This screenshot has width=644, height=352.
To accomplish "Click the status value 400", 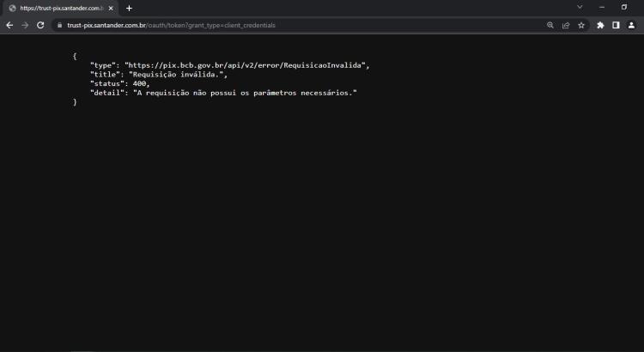I will pyautogui.click(x=139, y=83).
